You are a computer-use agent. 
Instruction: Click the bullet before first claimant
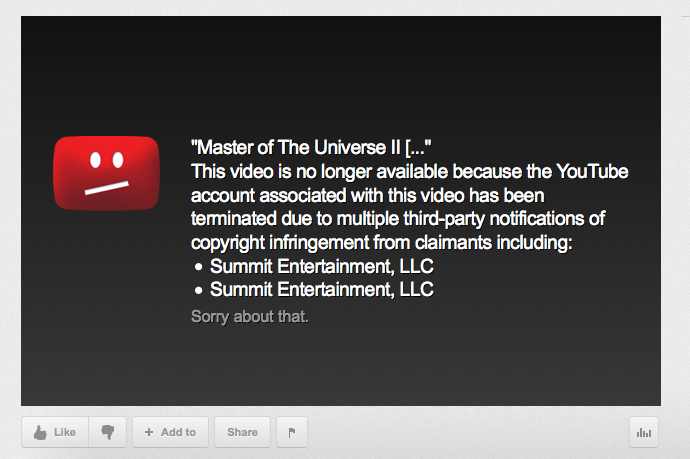point(198,267)
